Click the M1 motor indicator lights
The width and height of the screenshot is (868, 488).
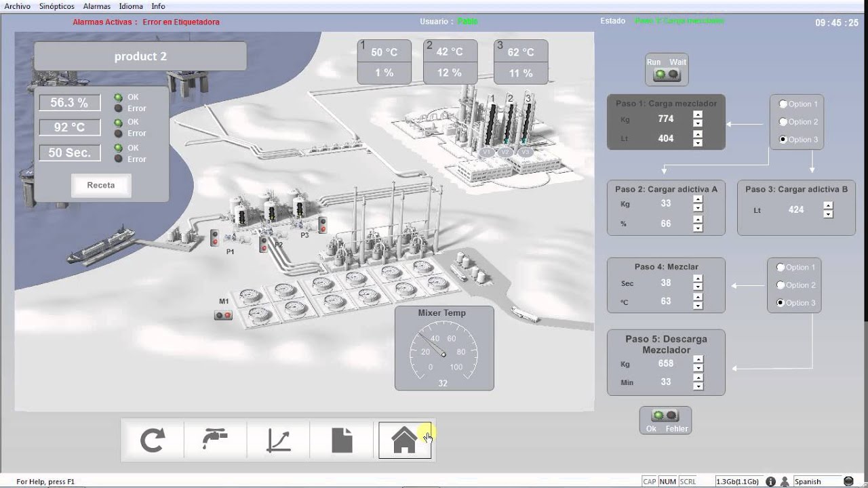[x=223, y=315]
